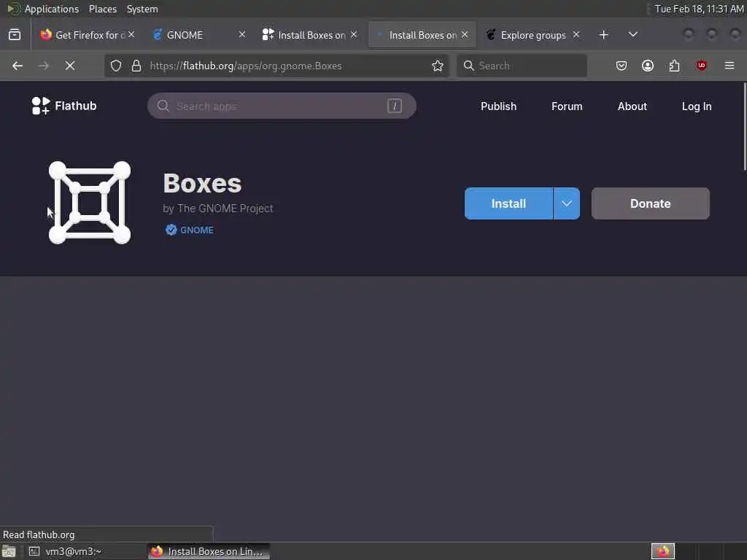Open the Firefox account icon
The width and height of the screenshot is (747, 560).
[x=648, y=66]
